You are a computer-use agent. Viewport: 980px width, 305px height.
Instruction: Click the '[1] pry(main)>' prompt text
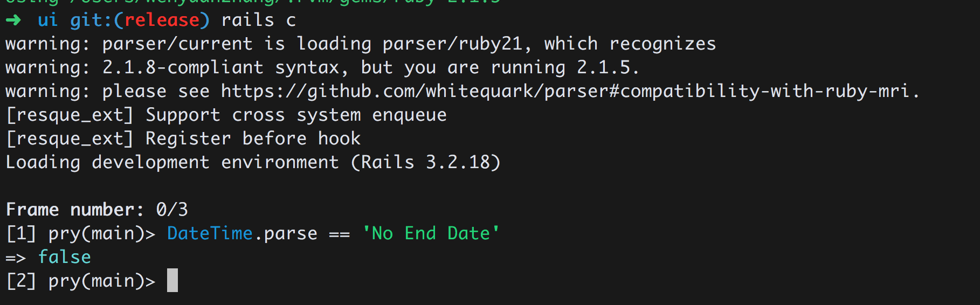click(x=81, y=233)
